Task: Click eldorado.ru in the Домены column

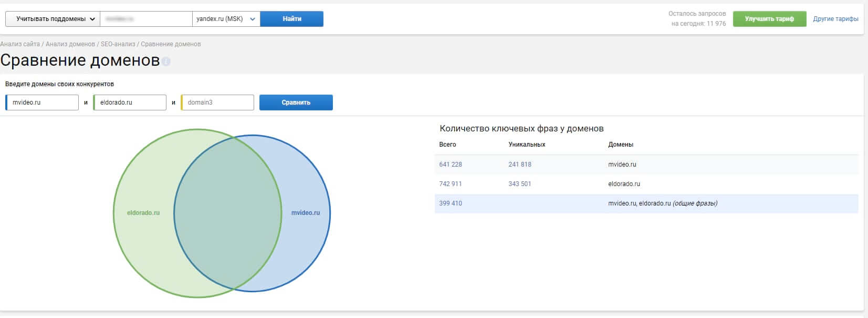Action: (624, 184)
